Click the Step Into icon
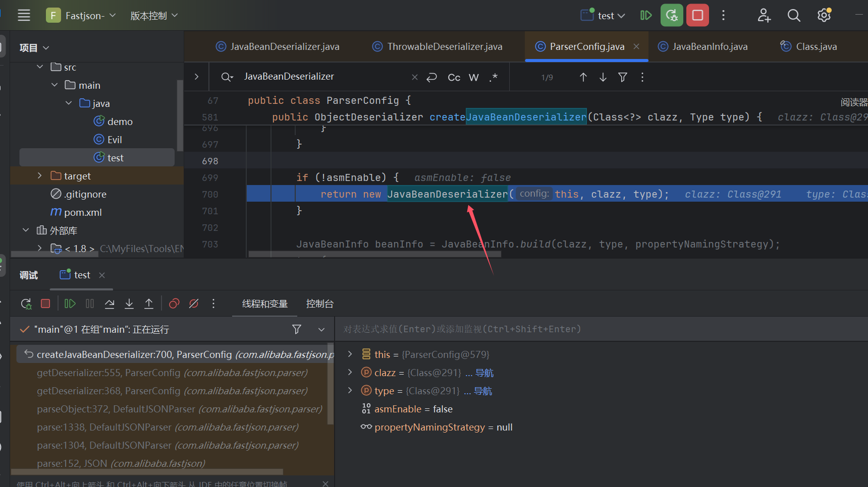 pyautogui.click(x=129, y=303)
